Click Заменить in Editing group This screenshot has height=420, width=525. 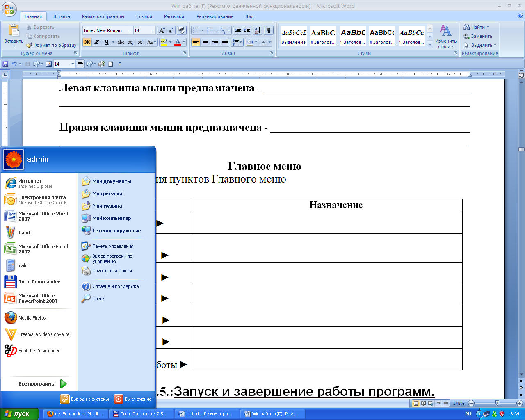tap(478, 36)
